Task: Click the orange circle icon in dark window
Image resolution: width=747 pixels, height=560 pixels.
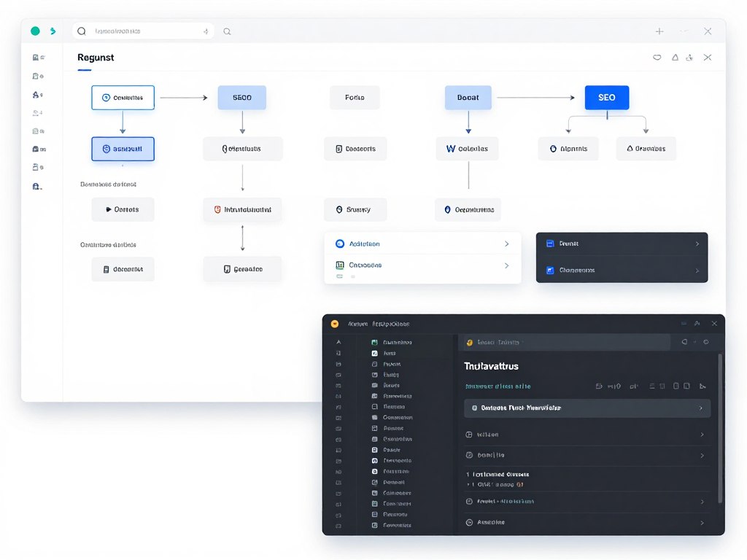Action: 334,324
